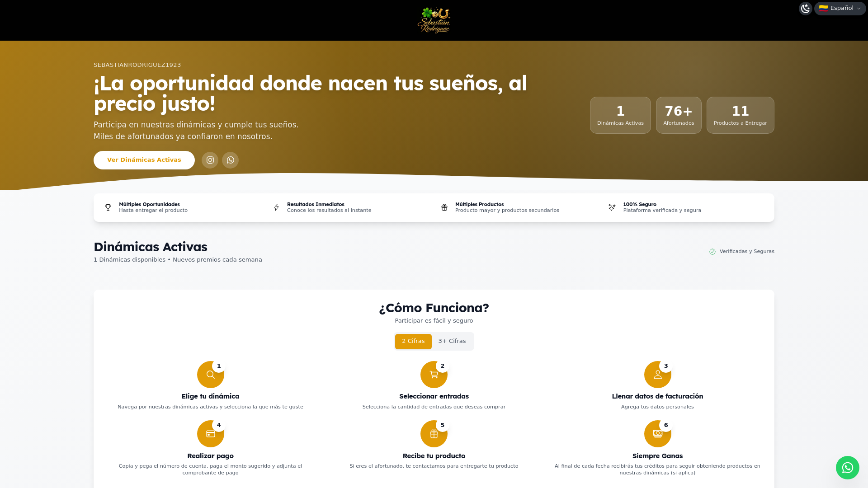The width and height of the screenshot is (868, 488).
Task: Click user icon for Llenar datos de facturación
Action: [x=658, y=375]
